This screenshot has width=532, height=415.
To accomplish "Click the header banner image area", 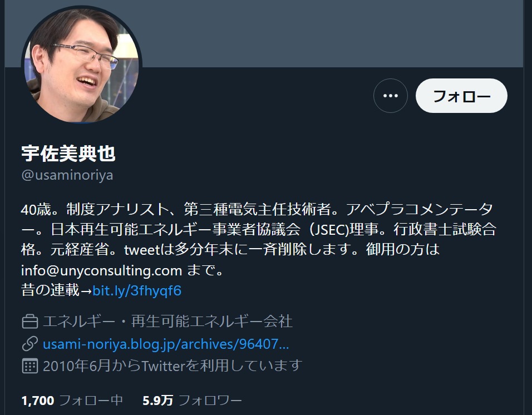I will pos(265,33).
